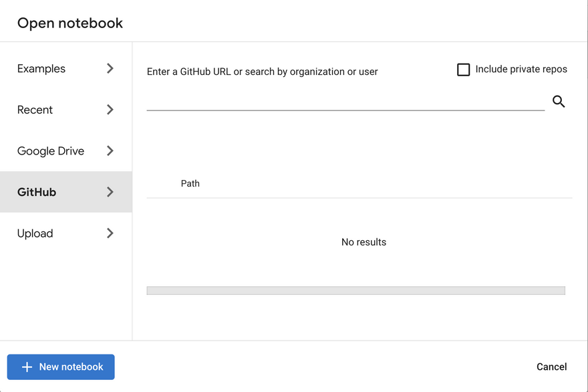
Task: Click the chevron beside Upload
Action: point(110,233)
